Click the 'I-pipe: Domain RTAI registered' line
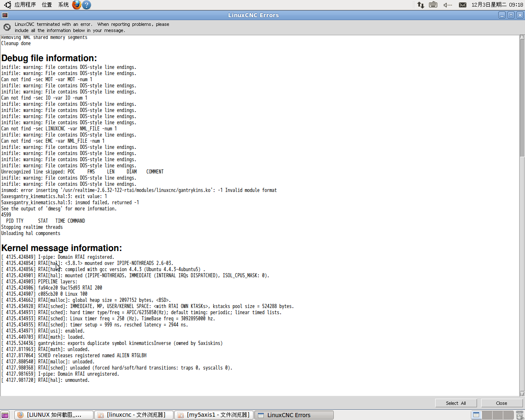525x420 pixels. click(x=58, y=257)
